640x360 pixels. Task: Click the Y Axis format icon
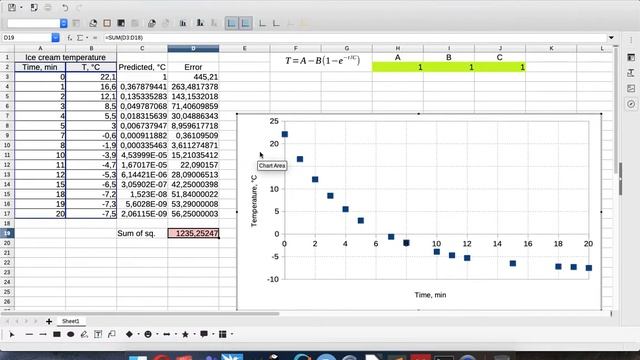tap(276, 23)
